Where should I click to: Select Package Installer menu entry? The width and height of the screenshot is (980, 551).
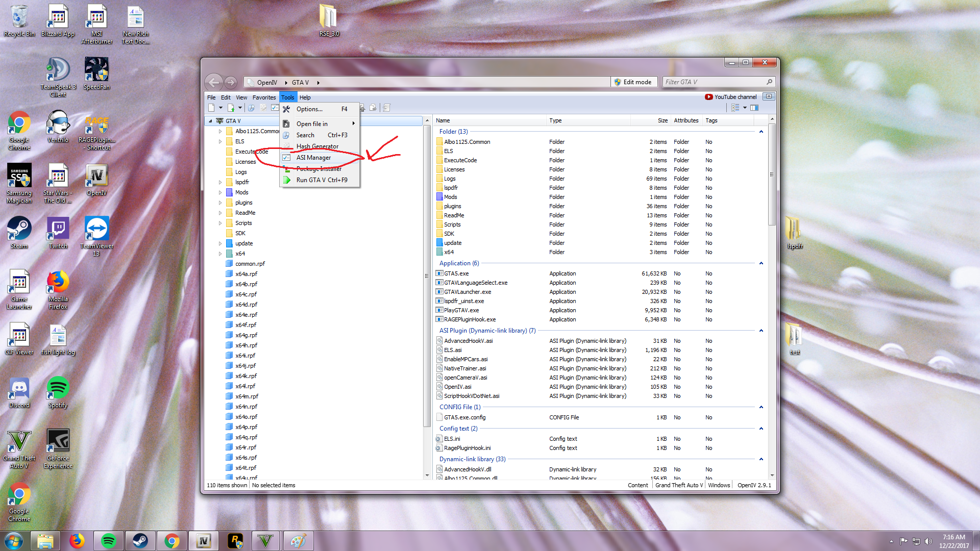tap(318, 169)
